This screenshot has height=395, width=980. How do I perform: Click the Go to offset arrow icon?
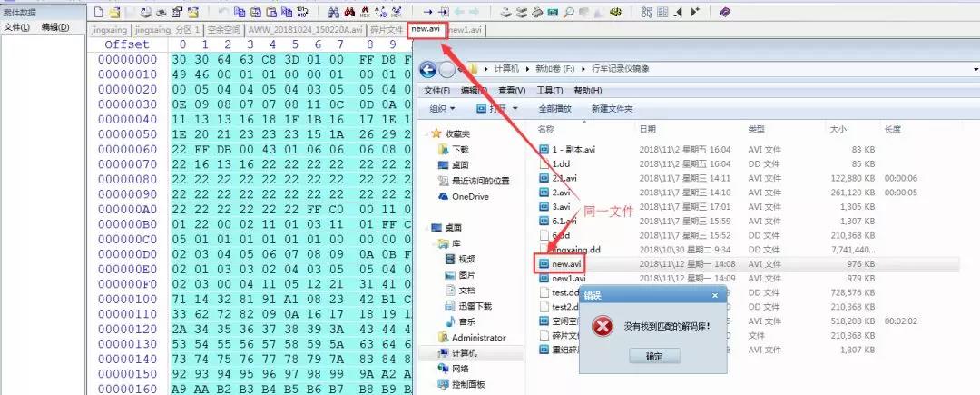(427, 12)
